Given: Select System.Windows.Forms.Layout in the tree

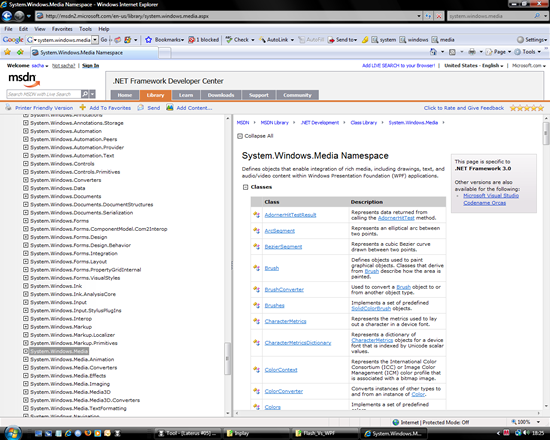Looking at the screenshot, I should click(x=68, y=262).
